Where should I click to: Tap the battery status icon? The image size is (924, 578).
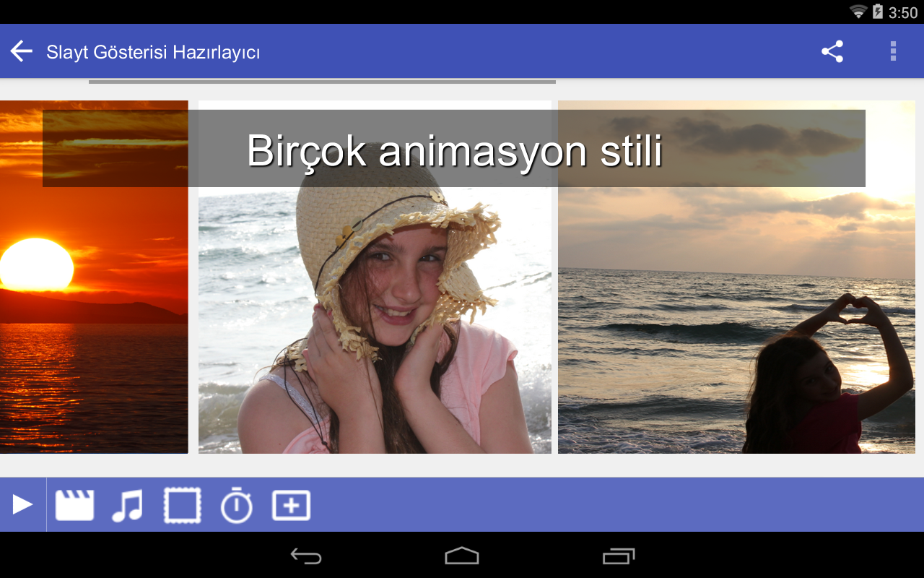tap(878, 12)
